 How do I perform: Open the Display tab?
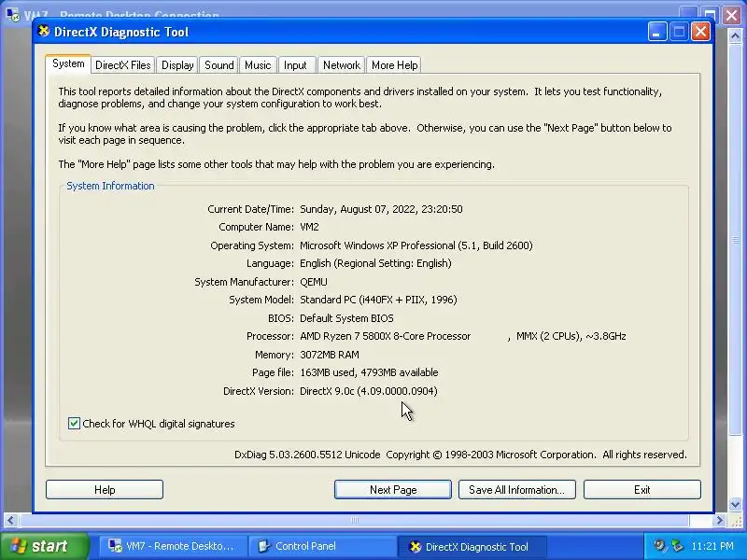coord(177,65)
